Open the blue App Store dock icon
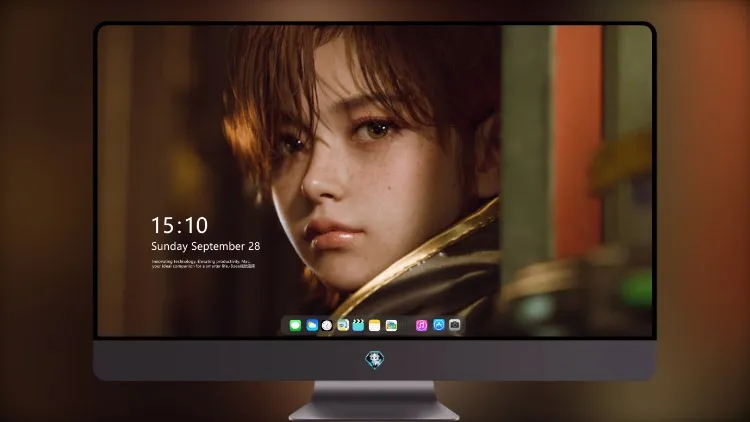 click(439, 325)
